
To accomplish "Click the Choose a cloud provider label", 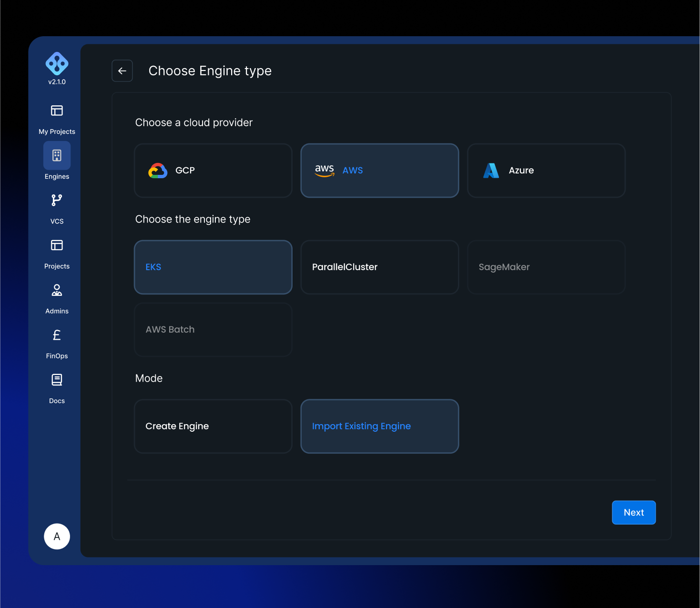I will [194, 122].
